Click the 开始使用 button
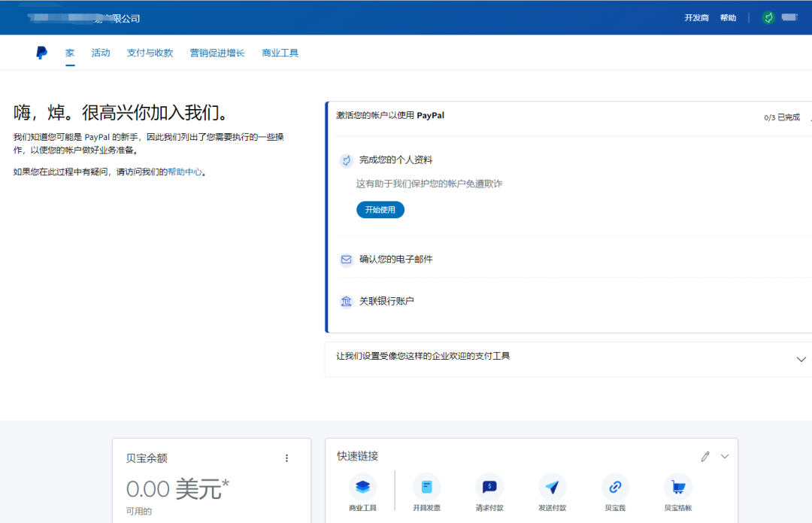 point(380,209)
